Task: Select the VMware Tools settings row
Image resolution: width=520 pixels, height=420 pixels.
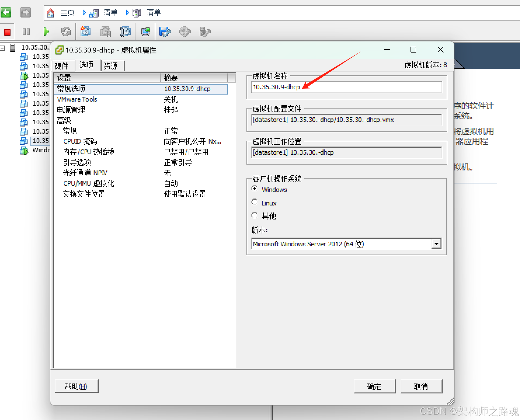Action: (141, 99)
